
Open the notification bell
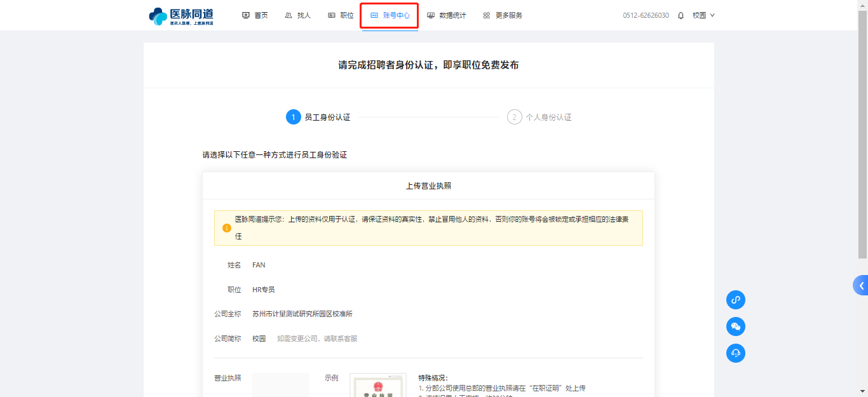(681, 15)
